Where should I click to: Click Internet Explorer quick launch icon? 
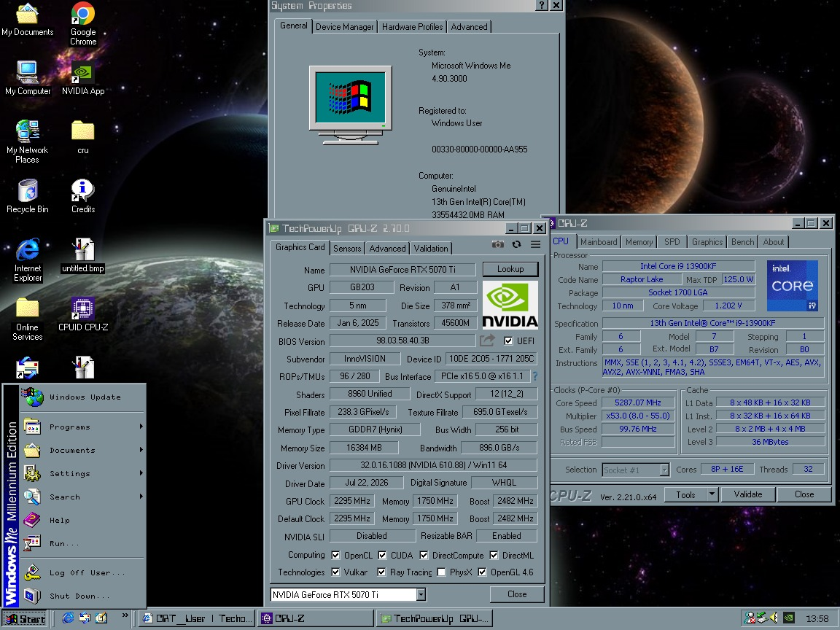[68, 618]
